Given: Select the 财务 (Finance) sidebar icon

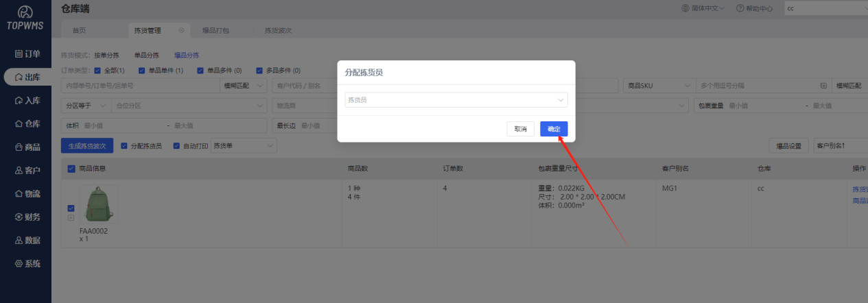Looking at the screenshot, I should click(x=19, y=217).
